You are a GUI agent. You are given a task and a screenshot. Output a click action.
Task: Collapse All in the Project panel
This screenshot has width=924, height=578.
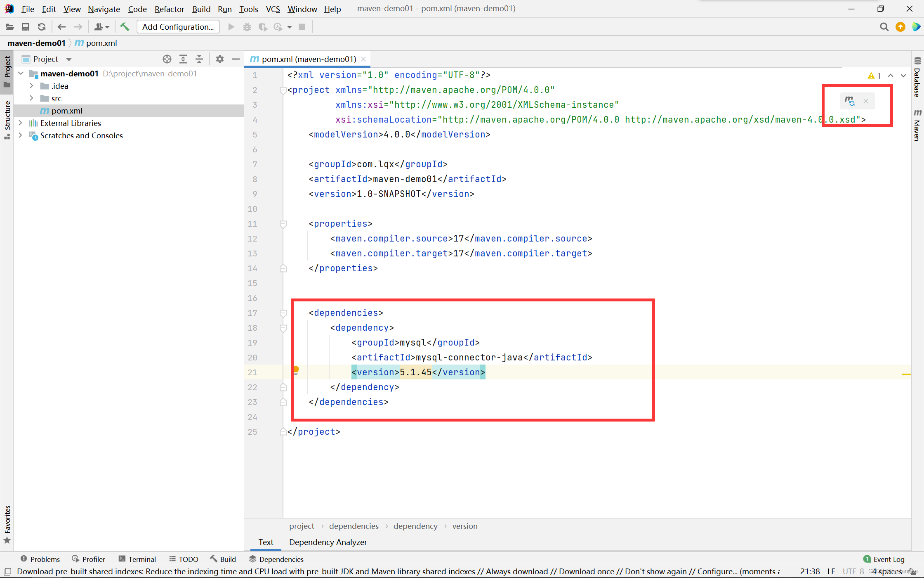199,59
